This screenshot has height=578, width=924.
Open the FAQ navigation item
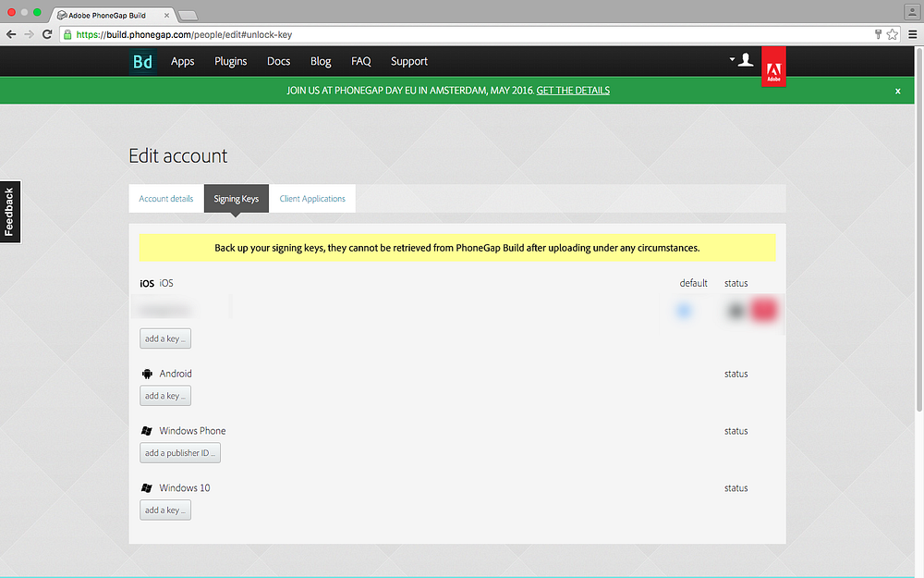coord(360,61)
